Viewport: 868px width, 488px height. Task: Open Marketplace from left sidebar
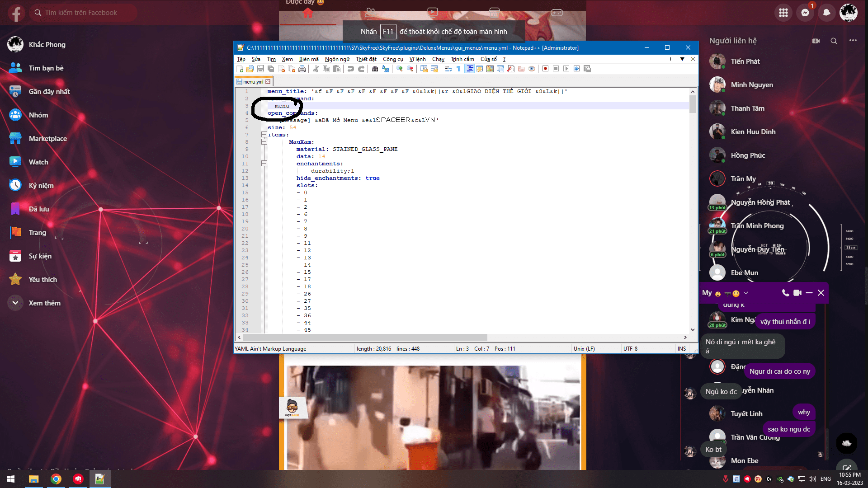click(x=47, y=138)
